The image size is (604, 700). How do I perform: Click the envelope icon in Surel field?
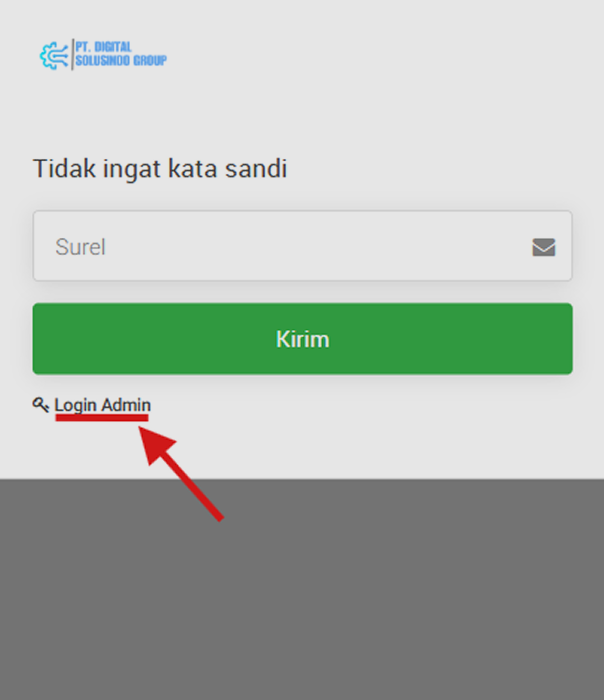point(543,247)
